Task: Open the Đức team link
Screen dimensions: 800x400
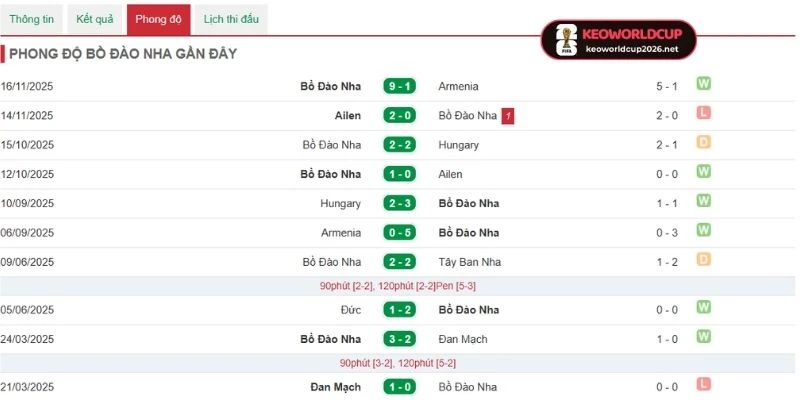Action: pos(351,310)
